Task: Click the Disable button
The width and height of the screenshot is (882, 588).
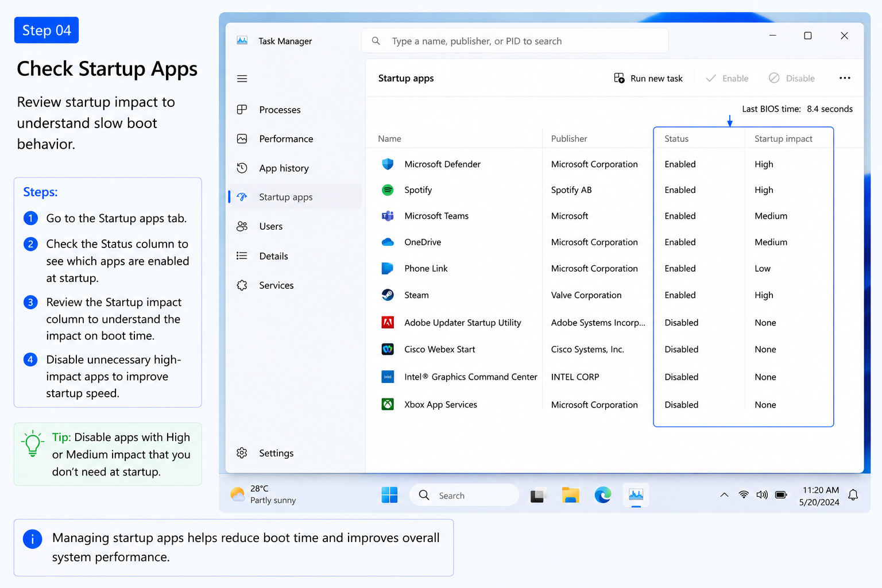Action: [x=792, y=78]
